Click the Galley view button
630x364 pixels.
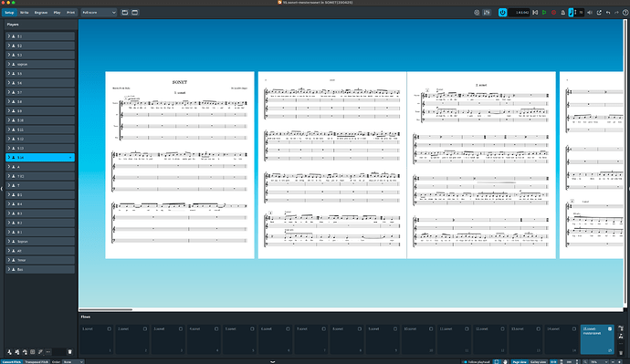(538, 361)
